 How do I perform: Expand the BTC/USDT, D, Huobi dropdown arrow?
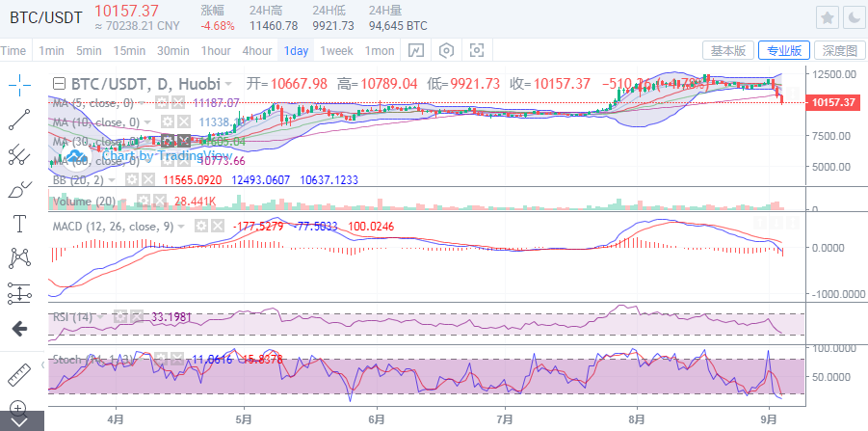(228, 84)
